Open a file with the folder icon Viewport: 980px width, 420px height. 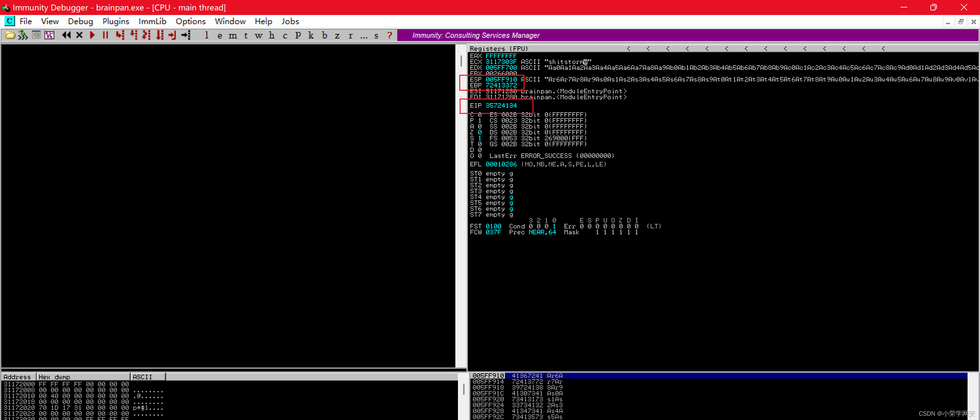[10, 35]
